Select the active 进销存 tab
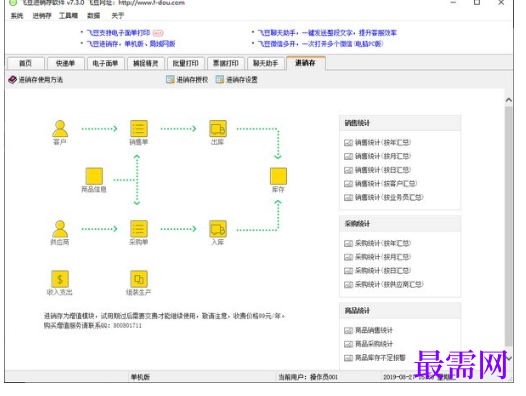This screenshot has width=526, height=396. [306, 63]
